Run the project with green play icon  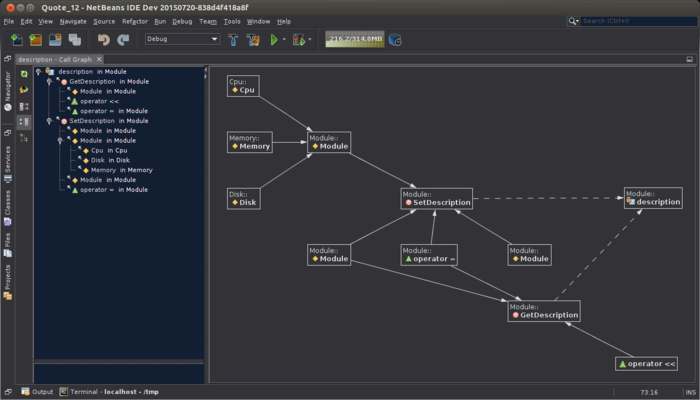click(274, 40)
